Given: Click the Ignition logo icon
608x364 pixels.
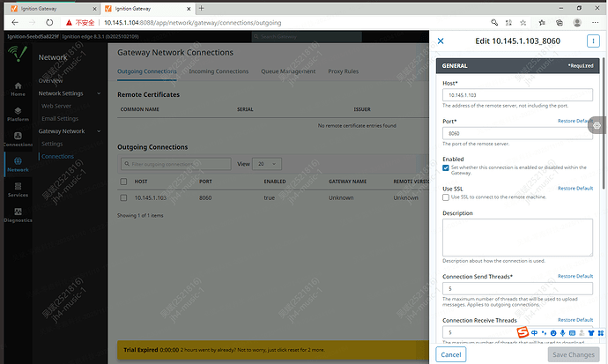Looking at the screenshot, I should [x=18, y=54].
